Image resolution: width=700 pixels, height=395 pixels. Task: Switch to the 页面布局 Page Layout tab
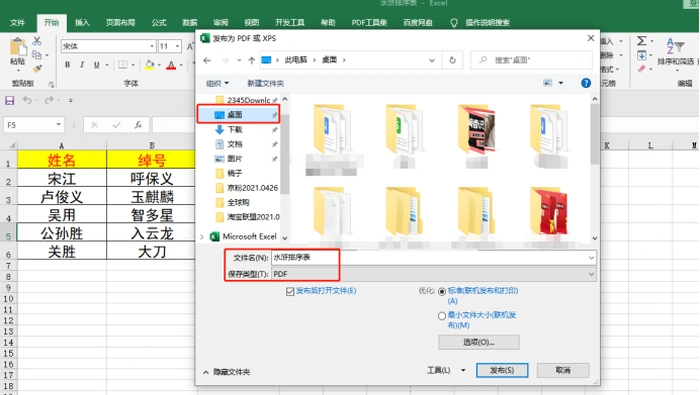[121, 23]
